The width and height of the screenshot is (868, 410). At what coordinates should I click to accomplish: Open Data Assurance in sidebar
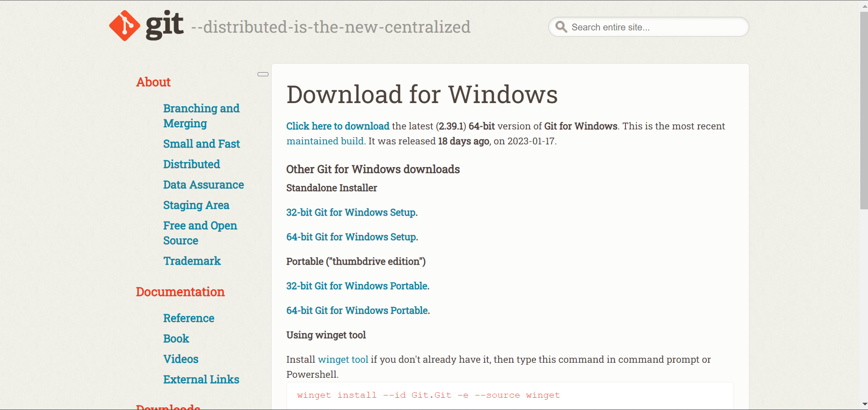pos(203,185)
